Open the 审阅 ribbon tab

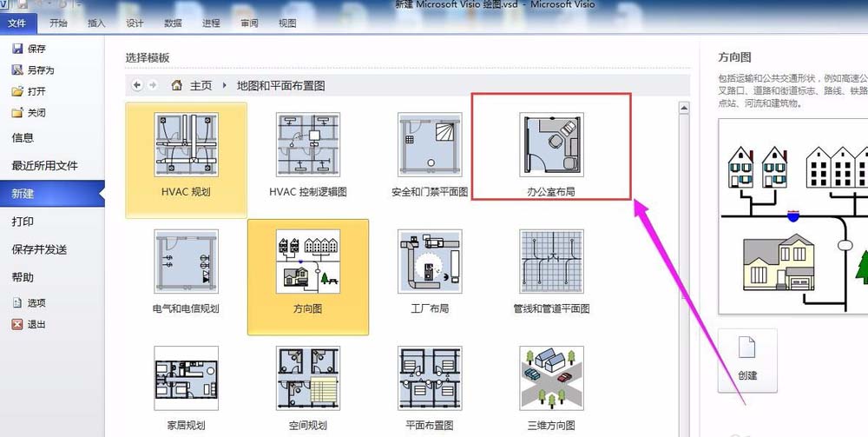[x=249, y=23]
